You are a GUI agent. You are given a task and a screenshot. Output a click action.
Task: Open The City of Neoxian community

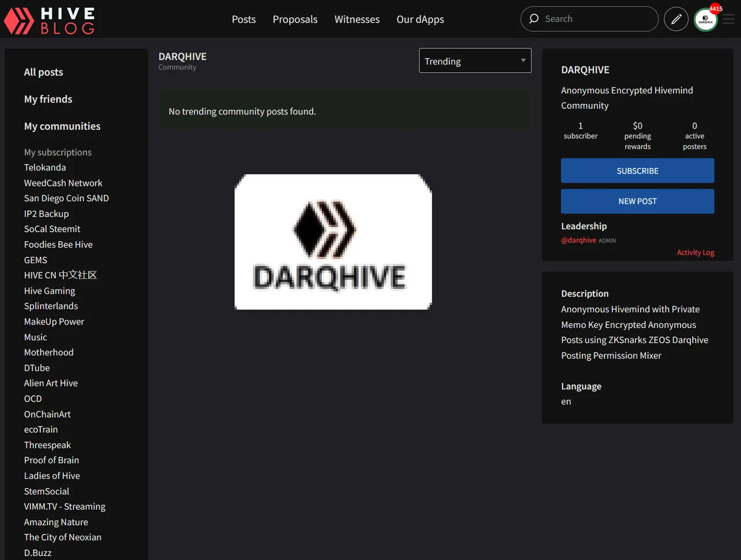coord(63,537)
